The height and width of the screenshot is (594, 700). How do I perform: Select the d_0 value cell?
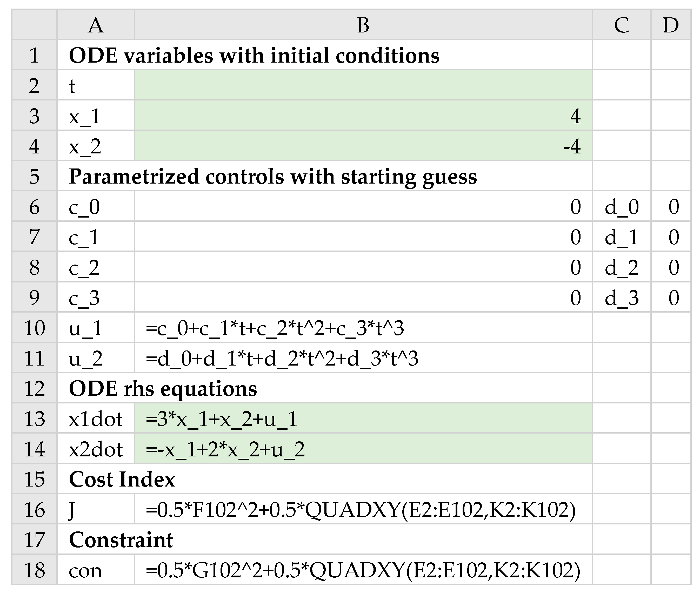[670, 206]
